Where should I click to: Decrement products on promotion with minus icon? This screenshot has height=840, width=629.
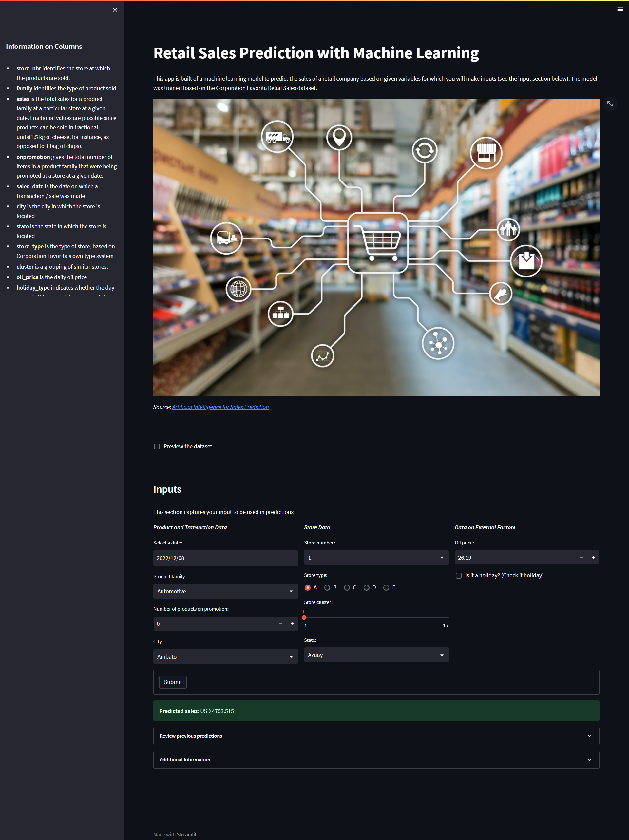[x=280, y=623]
